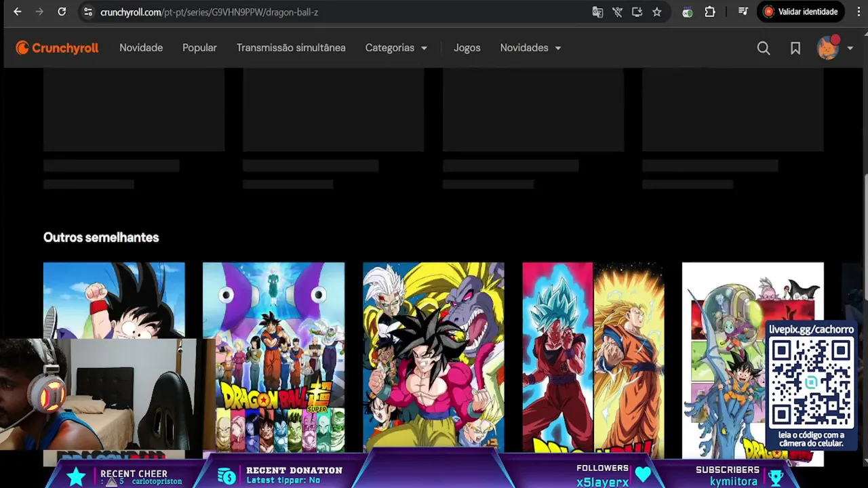Reload the Crunchyroll page
This screenshot has width=868, height=488.
(x=62, y=12)
